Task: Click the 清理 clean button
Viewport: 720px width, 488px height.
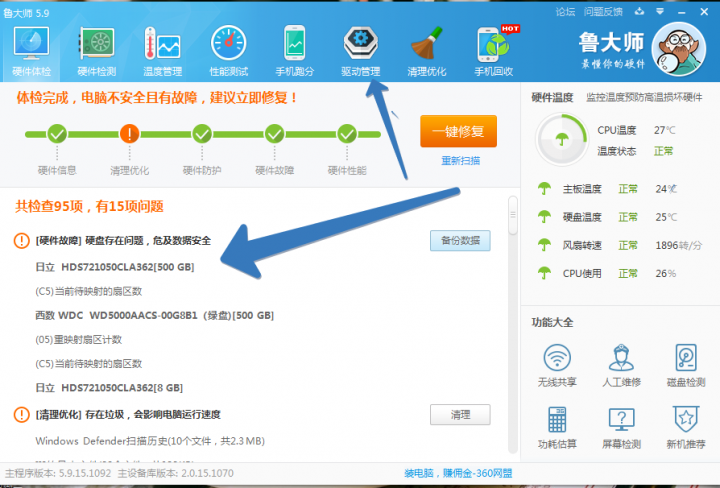Action: point(460,415)
